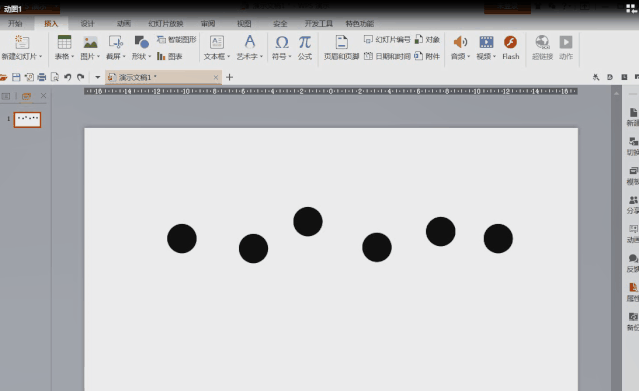Click the scroll up arrow of slide scrollbar

click(616, 94)
